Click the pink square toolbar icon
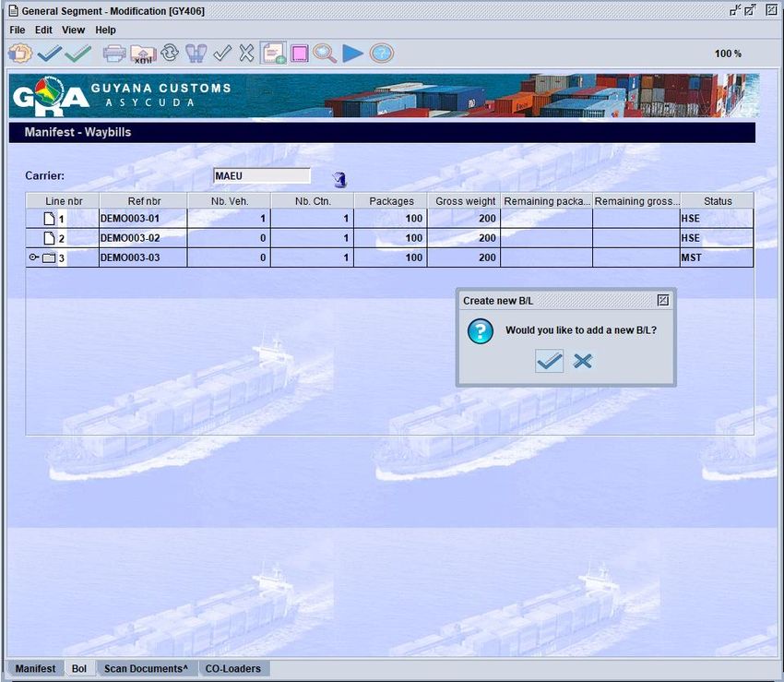The width and height of the screenshot is (784, 682). pos(299,54)
